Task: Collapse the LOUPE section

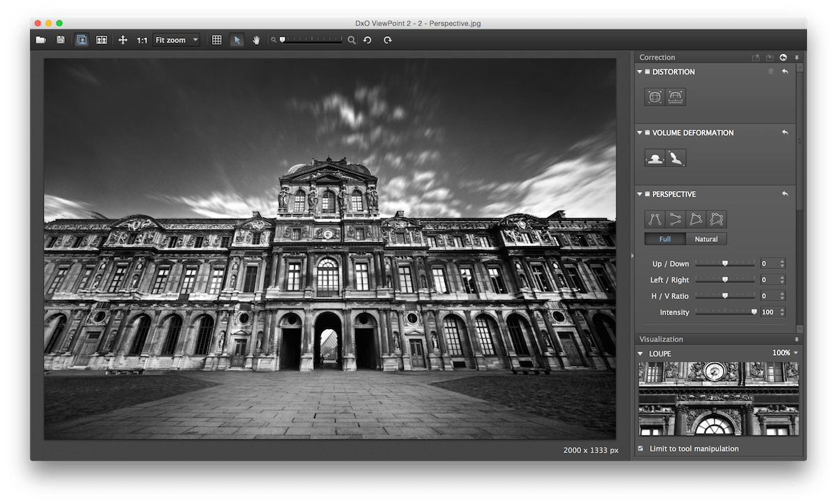Action: coord(641,353)
